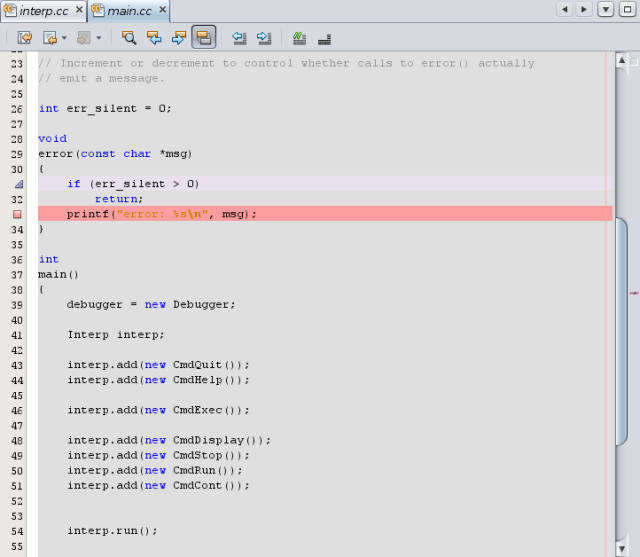Click 'interp.add(new CmdRun());' line

click(155, 470)
